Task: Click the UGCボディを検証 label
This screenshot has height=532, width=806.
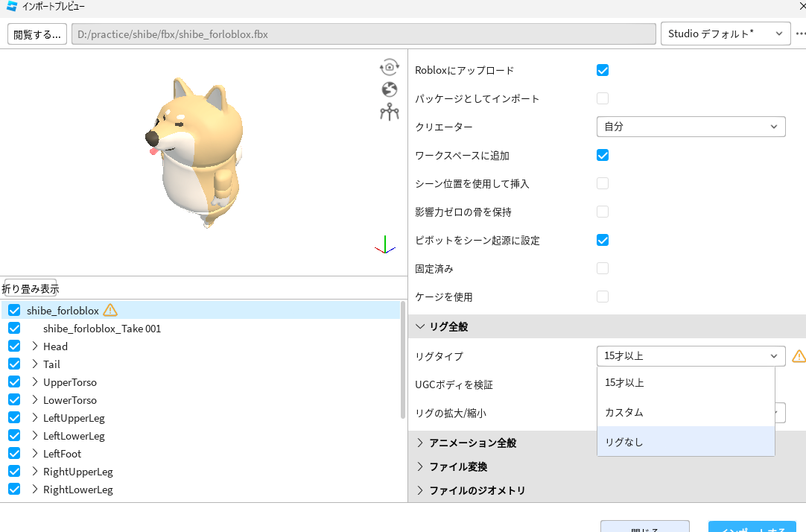Action: [x=454, y=384]
